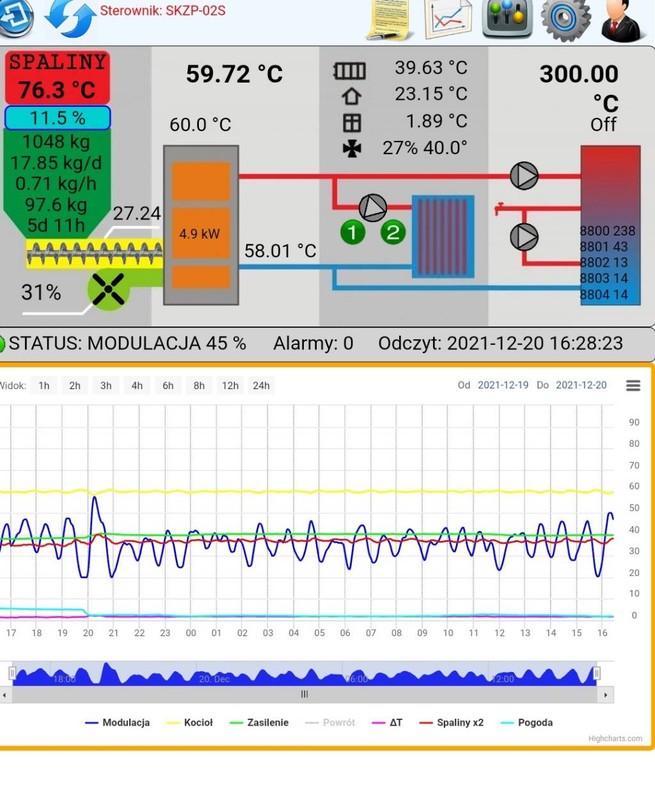Open the chart history icon

(x=448, y=18)
